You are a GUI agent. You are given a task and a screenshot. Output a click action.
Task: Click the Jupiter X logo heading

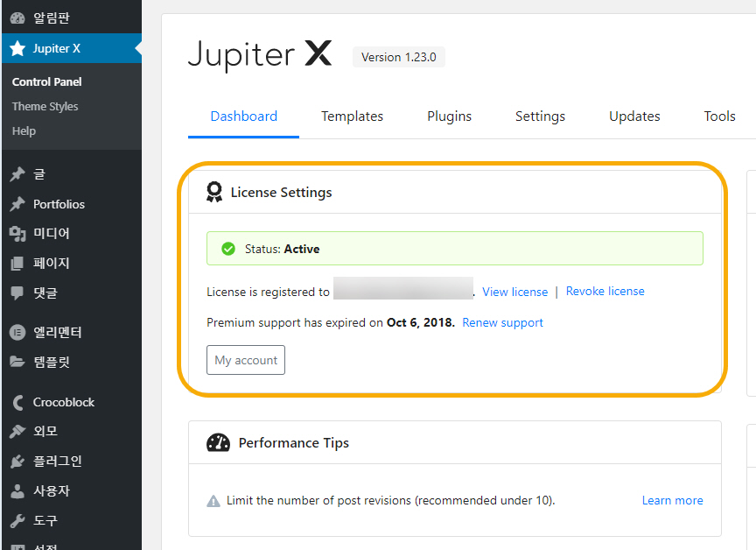pyautogui.click(x=261, y=55)
